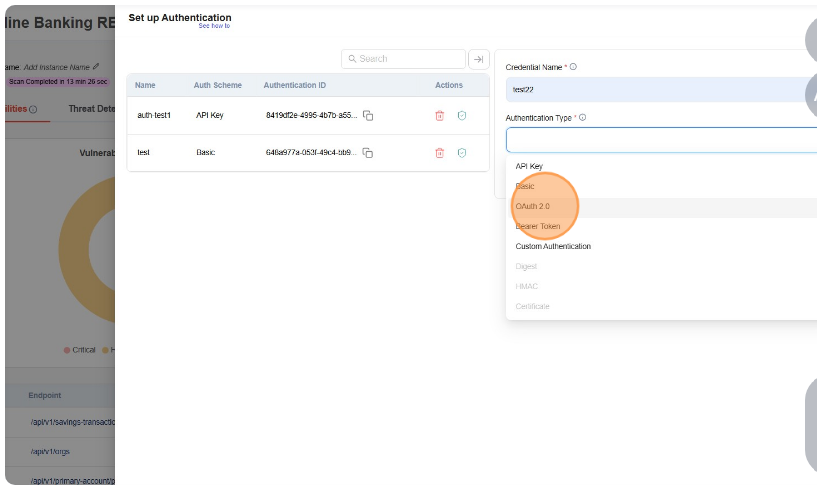
Task: Choose OAuth 2.0 authentication type
Action: pyautogui.click(x=532, y=206)
